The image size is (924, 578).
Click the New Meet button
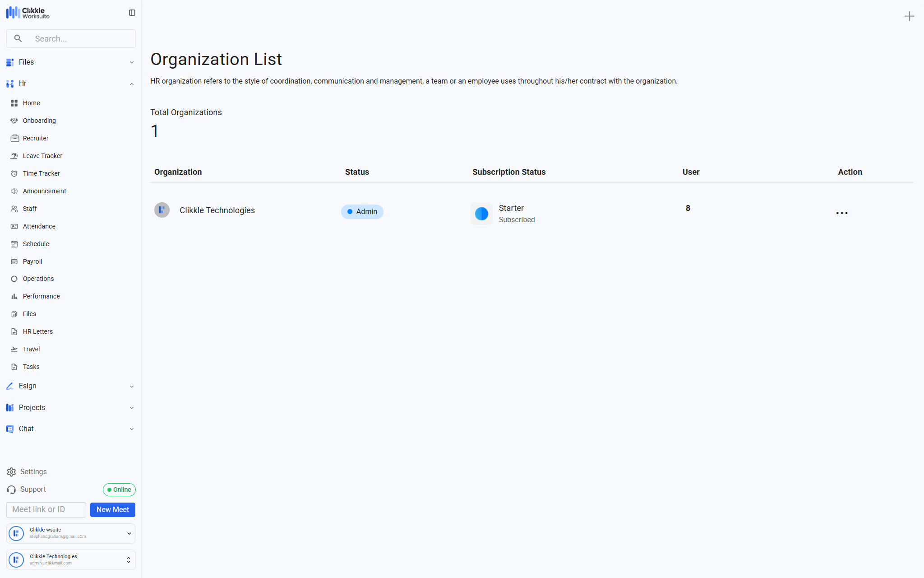pos(112,509)
